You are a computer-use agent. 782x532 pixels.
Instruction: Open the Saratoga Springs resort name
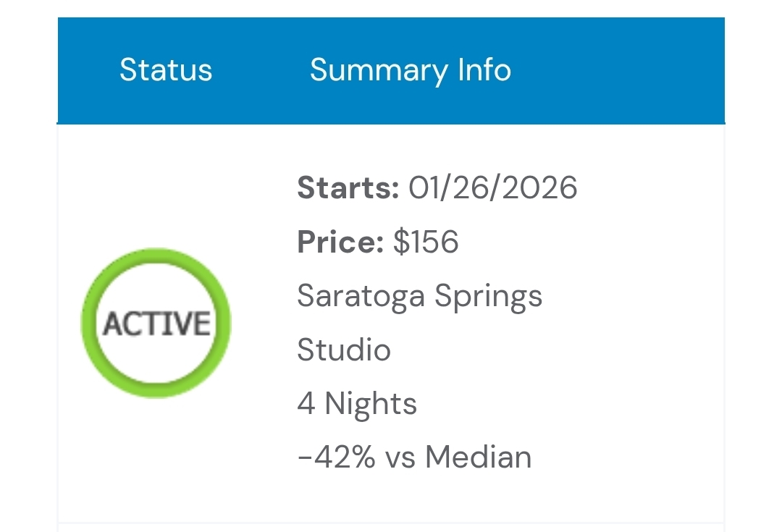click(419, 296)
